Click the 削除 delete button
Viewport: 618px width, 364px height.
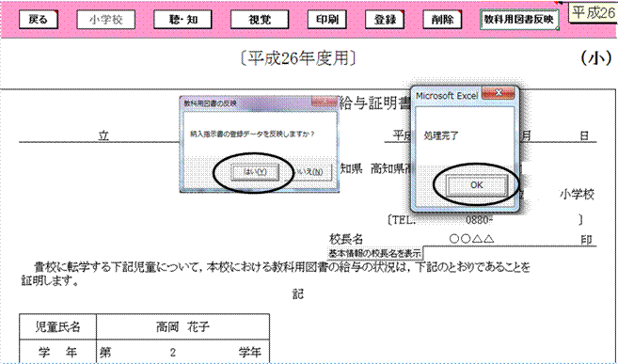(443, 20)
